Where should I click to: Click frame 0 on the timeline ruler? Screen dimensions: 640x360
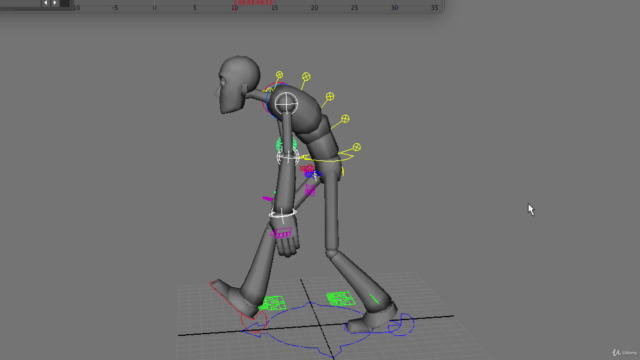click(x=154, y=8)
